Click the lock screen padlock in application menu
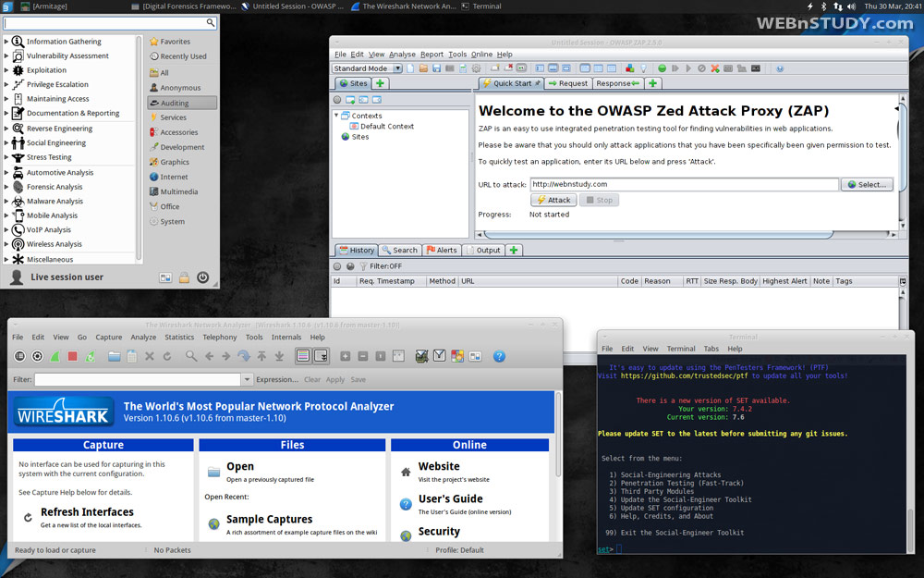Image resolution: width=924 pixels, height=578 pixels. click(185, 277)
